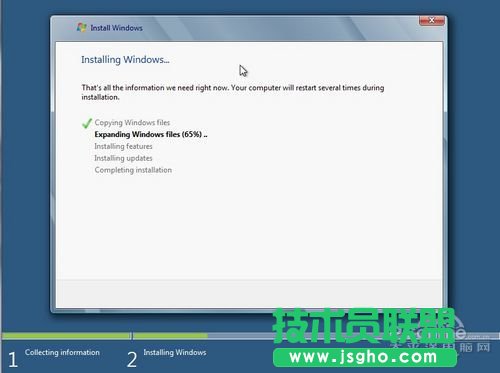The image size is (500, 373).
Task: Select "Installing updates" step text
Action: pyautogui.click(x=123, y=158)
